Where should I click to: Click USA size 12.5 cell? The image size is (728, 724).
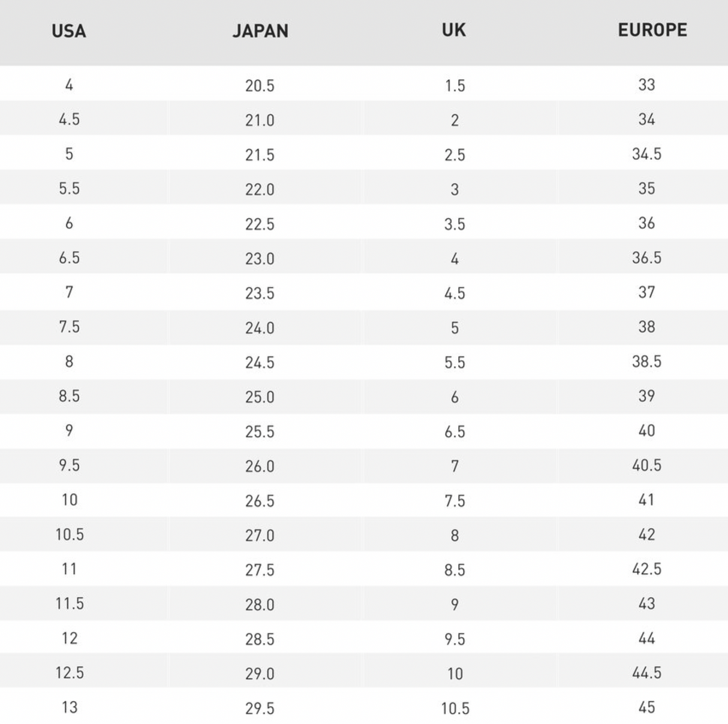[70, 673]
